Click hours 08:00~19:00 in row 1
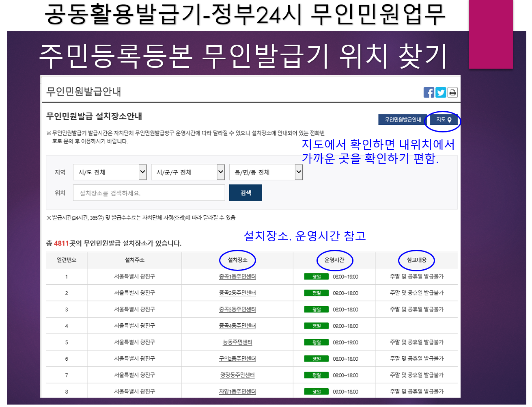Image resolution: width=532 pixels, height=407 pixels. [x=345, y=277]
